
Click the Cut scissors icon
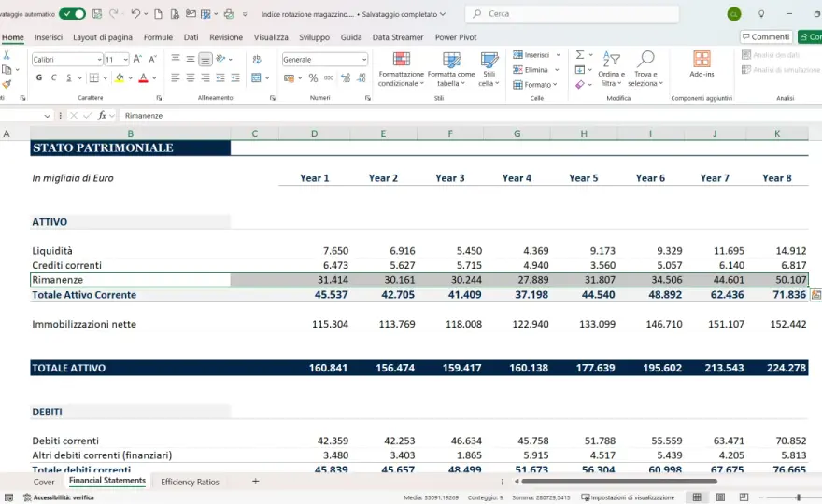coord(7,56)
